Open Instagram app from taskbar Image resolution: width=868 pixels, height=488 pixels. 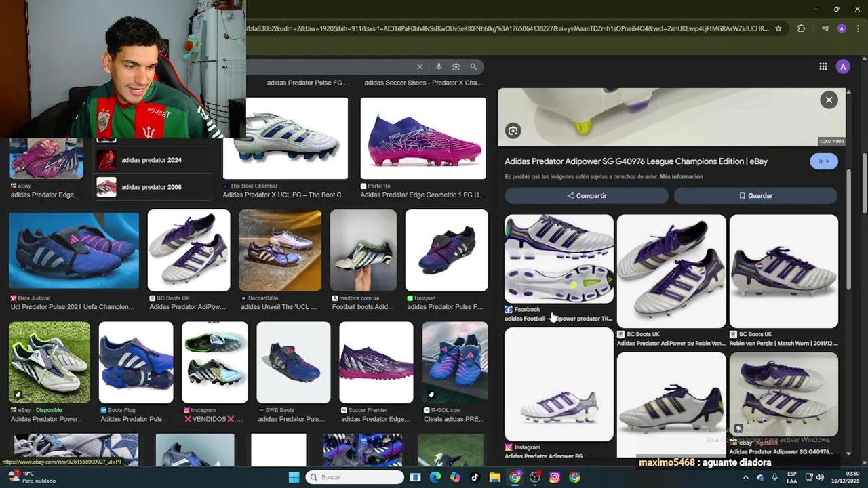(555, 477)
